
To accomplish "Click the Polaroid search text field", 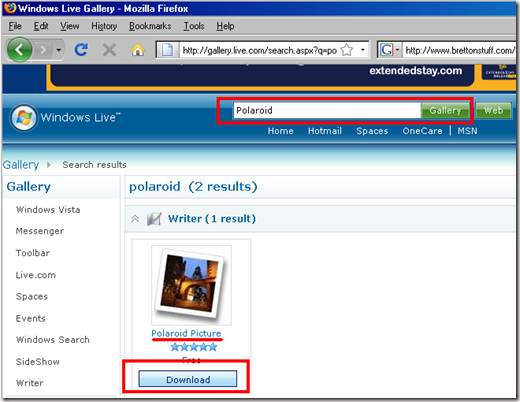I will pos(327,110).
